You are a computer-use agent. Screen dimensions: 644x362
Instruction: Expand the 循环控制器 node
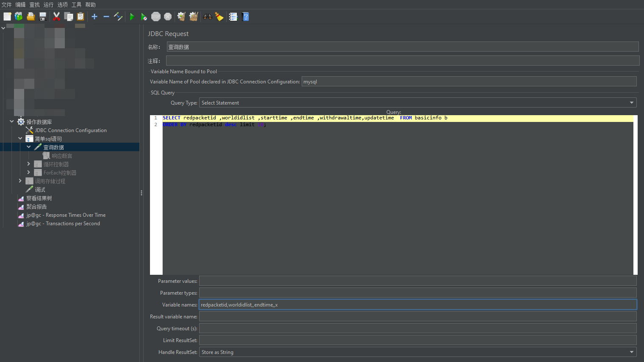tap(28, 164)
